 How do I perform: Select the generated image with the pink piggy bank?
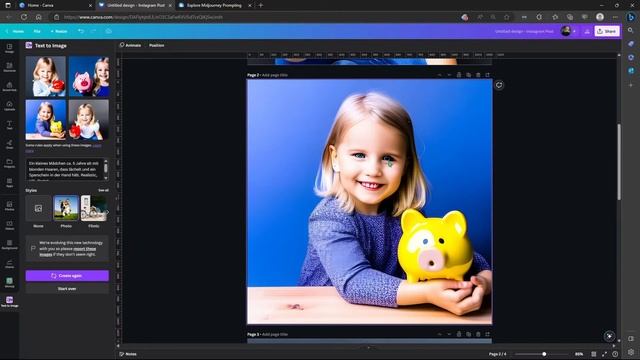[89, 76]
